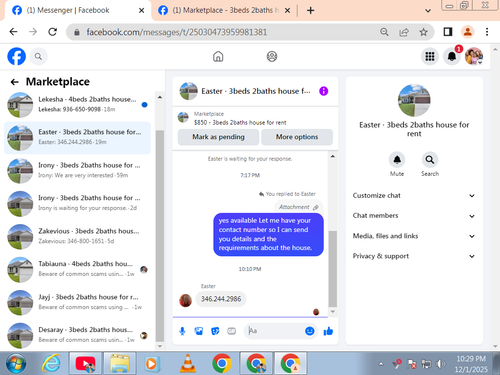This screenshot has height=375, width=500.
Task: Expand Chat members section
Action: 414,216
